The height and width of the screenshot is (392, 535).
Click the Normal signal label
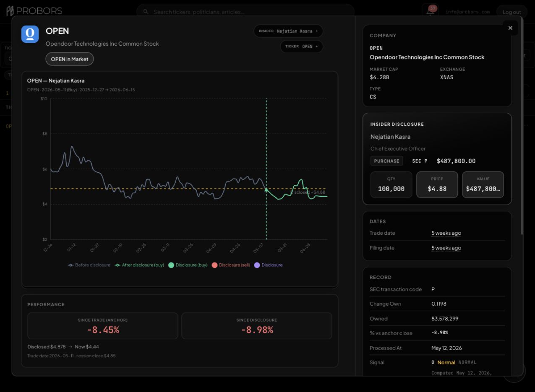click(446, 362)
